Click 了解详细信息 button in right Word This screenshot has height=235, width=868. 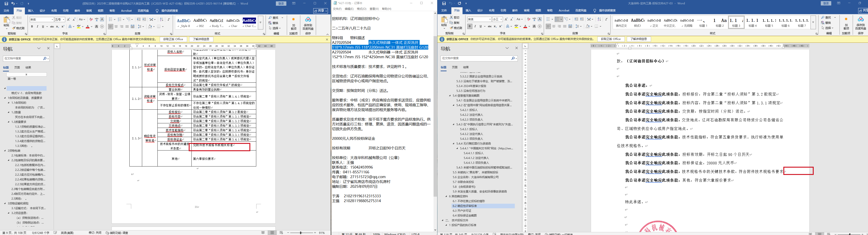click(638, 39)
